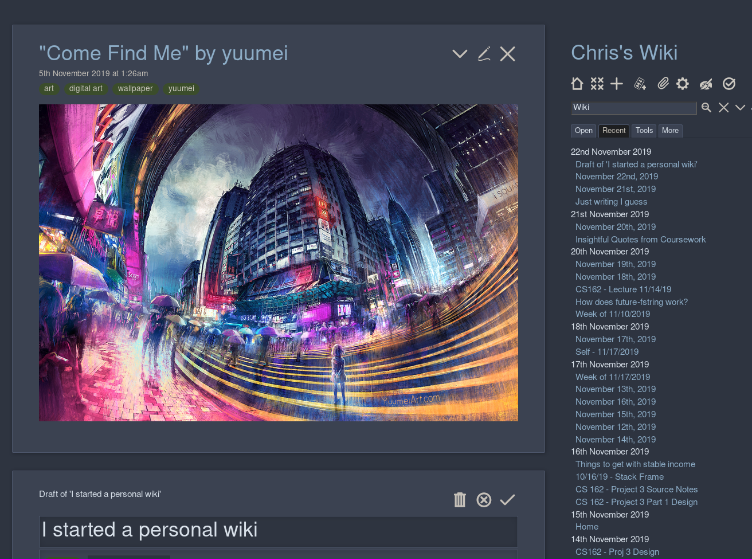Save the wiki with checkmark circle icon
Image resolution: width=752 pixels, height=560 pixels.
pos(729,84)
